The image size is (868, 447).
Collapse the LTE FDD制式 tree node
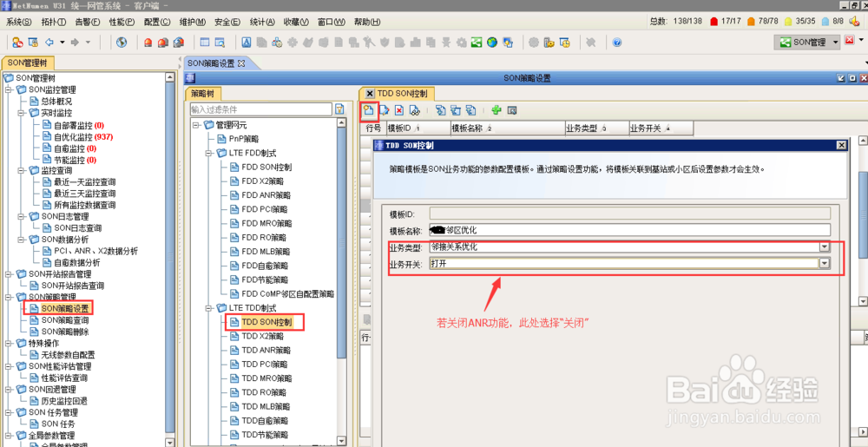[210, 154]
